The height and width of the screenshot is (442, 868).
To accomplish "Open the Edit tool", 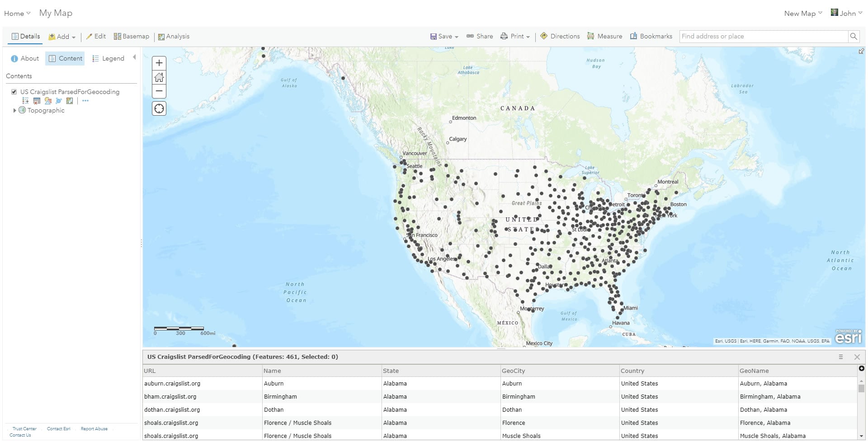I will [96, 36].
